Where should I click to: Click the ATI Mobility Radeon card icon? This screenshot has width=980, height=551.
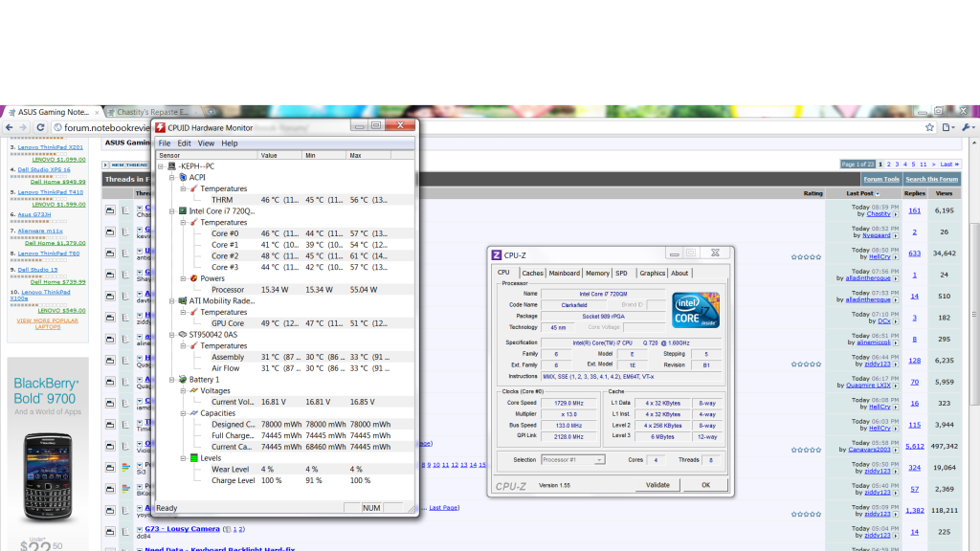coord(183,301)
